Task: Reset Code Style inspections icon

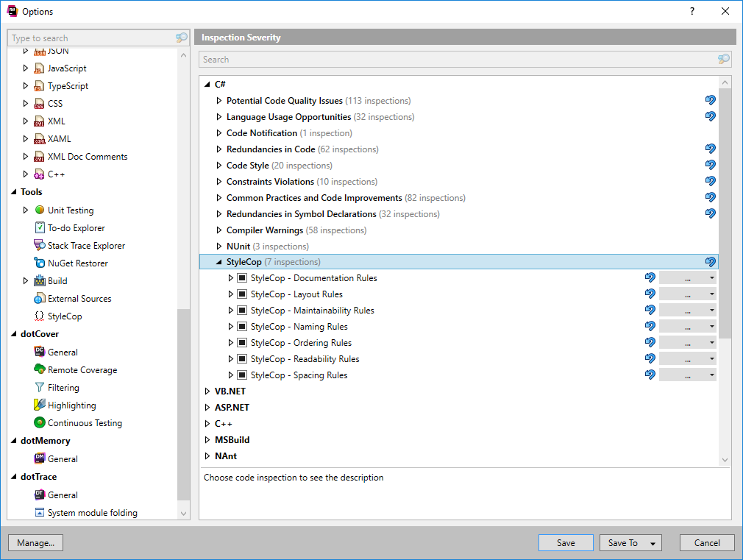Action: tap(710, 165)
